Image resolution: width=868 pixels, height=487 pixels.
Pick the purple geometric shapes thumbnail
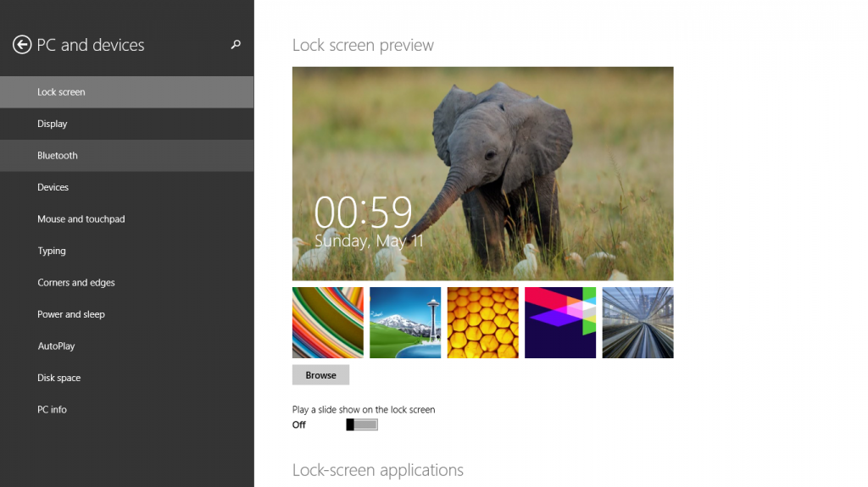coord(560,323)
